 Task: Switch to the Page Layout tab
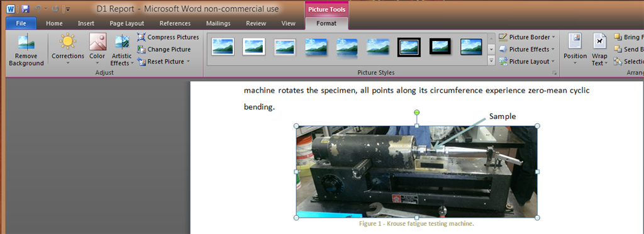[127, 23]
